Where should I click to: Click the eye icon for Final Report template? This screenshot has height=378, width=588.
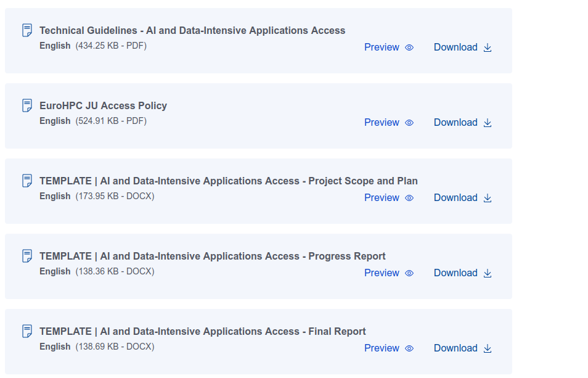pos(409,348)
